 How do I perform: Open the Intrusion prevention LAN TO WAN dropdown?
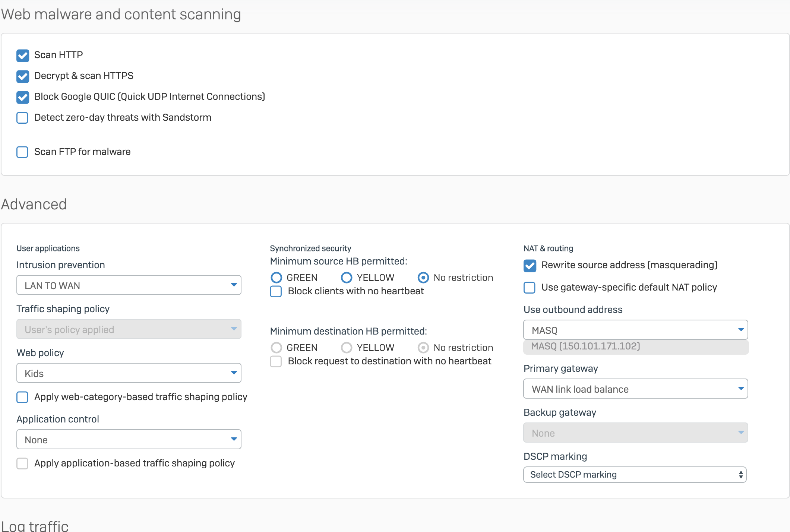[129, 285]
